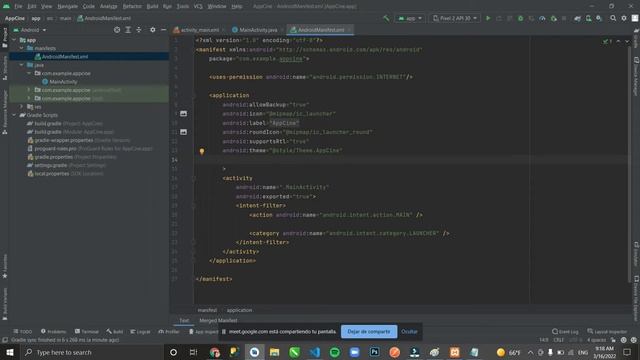The height and width of the screenshot is (360, 640).
Task: Click the Make Project hammer icon
Action: tap(386, 18)
